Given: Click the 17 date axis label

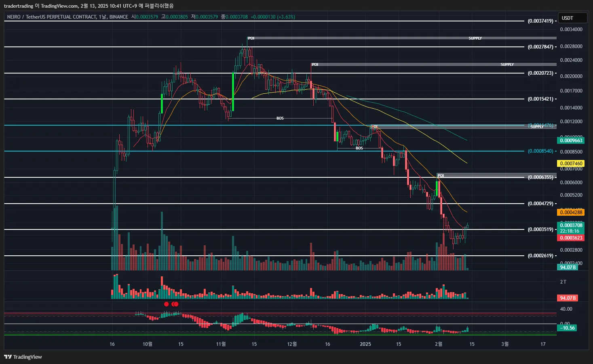Looking at the screenshot, I should click(x=543, y=344).
